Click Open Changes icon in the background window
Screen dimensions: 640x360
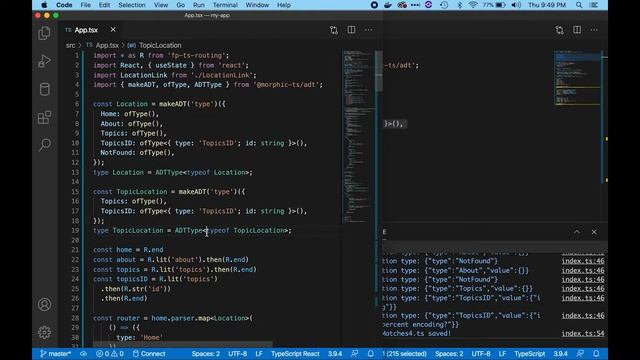pyautogui.click(x=559, y=30)
